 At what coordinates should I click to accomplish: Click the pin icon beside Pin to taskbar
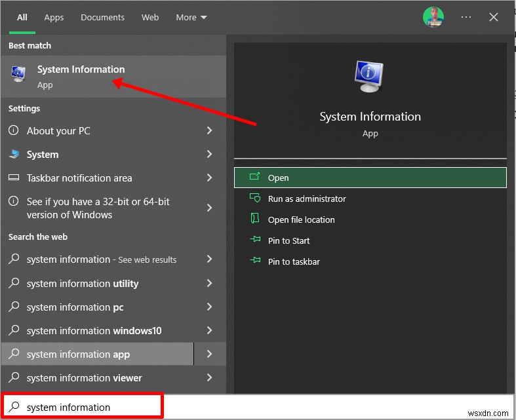point(255,261)
